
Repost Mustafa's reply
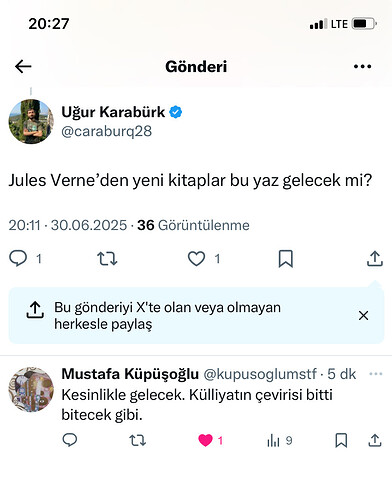(138, 440)
